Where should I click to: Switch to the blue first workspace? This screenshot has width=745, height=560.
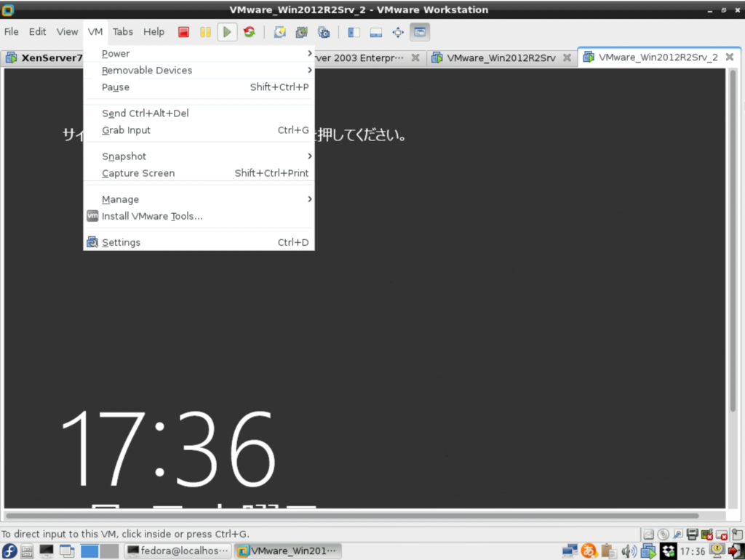89,551
